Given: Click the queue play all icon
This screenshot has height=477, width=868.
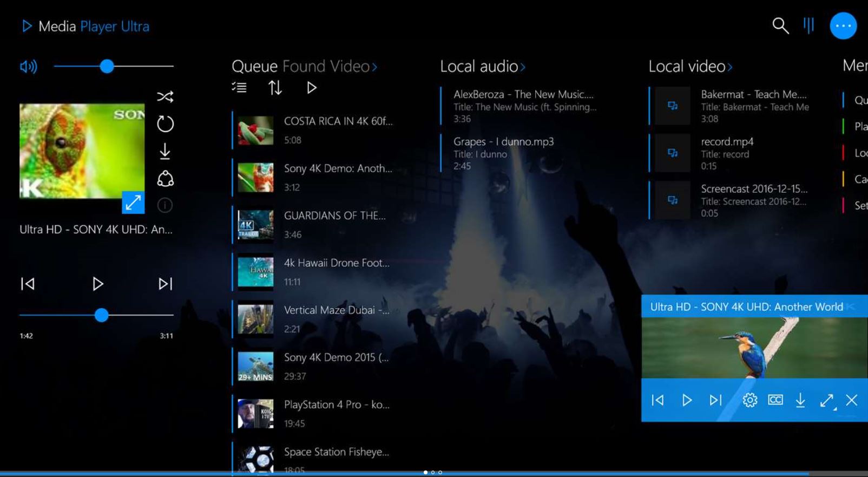Looking at the screenshot, I should [311, 87].
